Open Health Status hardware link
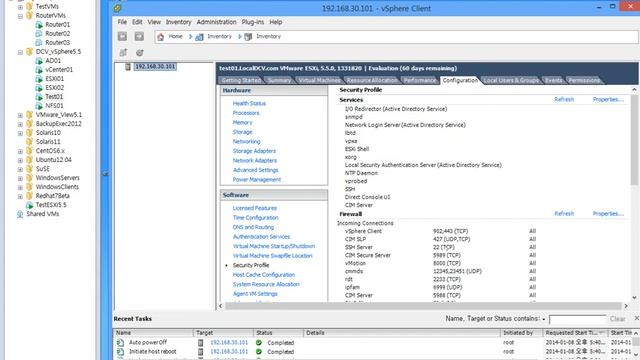Image resolution: width=640 pixels, height=360 pixels. 249,103
